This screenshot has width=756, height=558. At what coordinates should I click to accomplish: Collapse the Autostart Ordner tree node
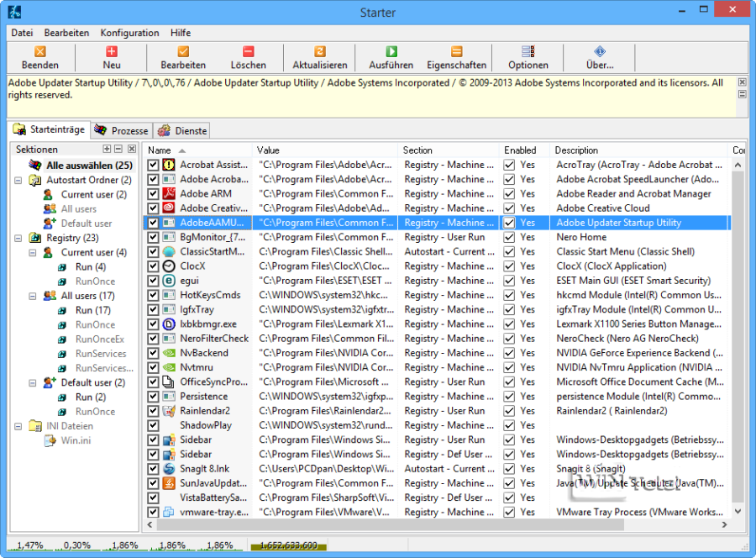(18, 180)
